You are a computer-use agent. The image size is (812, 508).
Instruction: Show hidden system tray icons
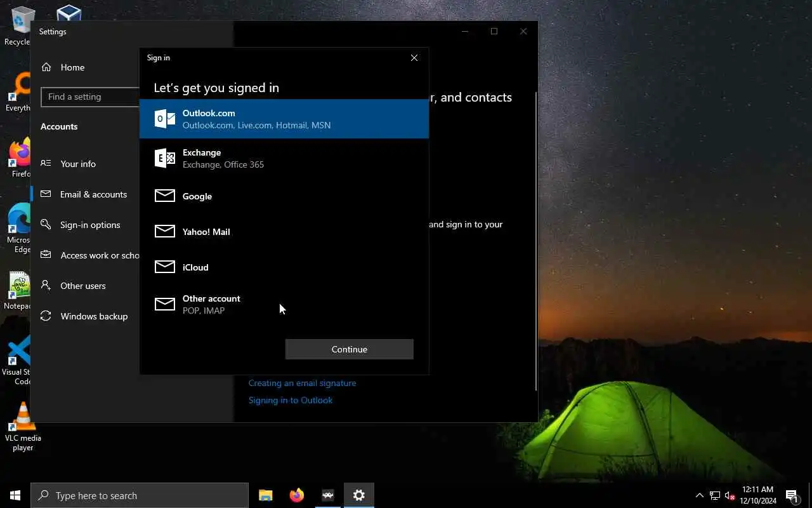[x=700, y=495]
